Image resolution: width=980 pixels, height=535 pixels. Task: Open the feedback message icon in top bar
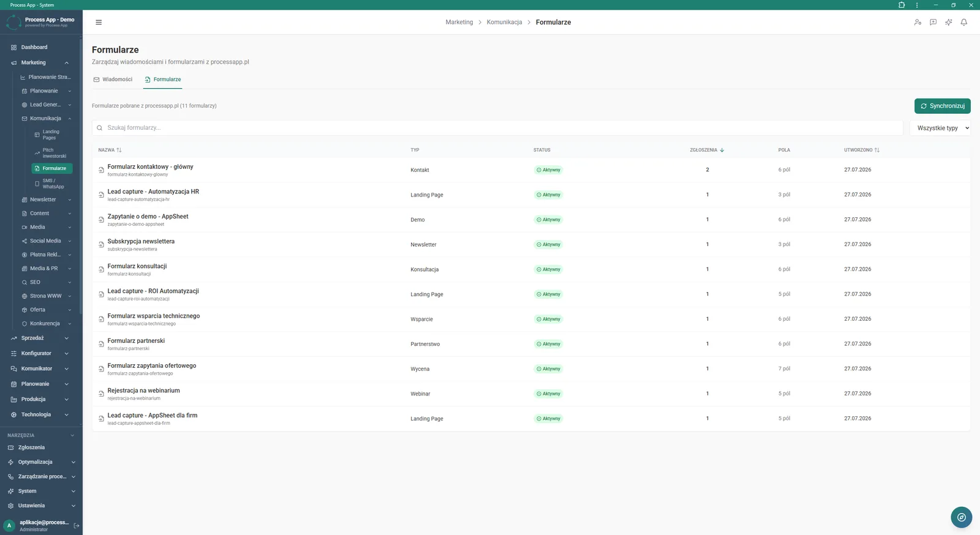[x=933, y=22]
